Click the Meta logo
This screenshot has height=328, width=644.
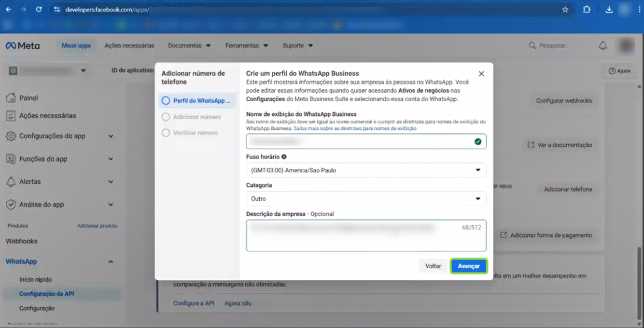[23, 46]
